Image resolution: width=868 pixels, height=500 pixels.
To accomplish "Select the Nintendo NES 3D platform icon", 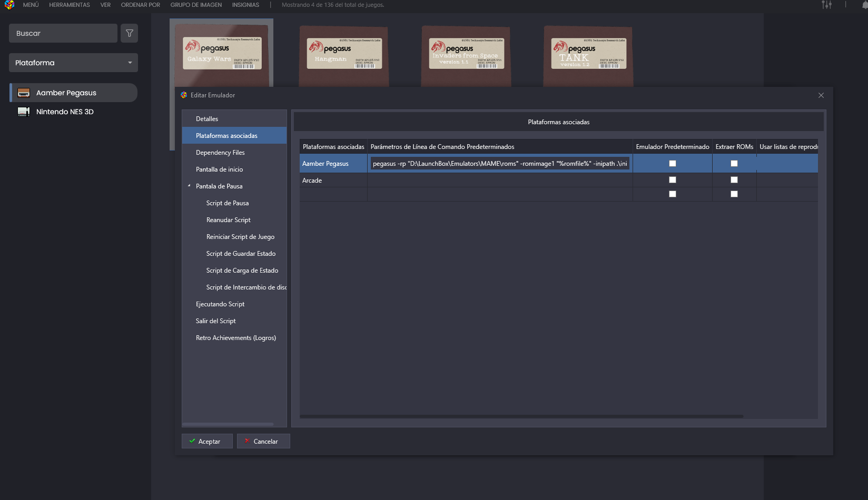I will pos(24,112).
